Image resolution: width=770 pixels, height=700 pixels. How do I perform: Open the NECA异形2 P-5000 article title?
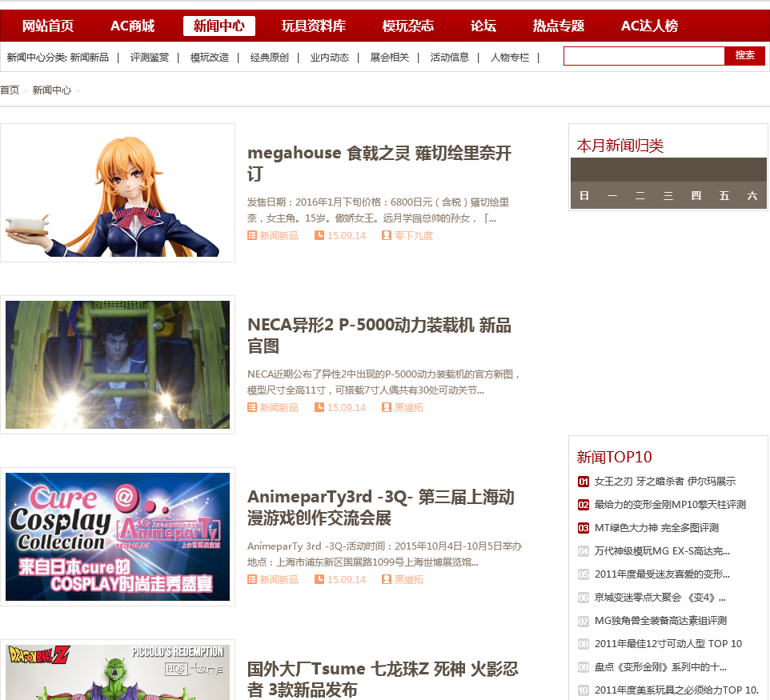coord(379,335)
